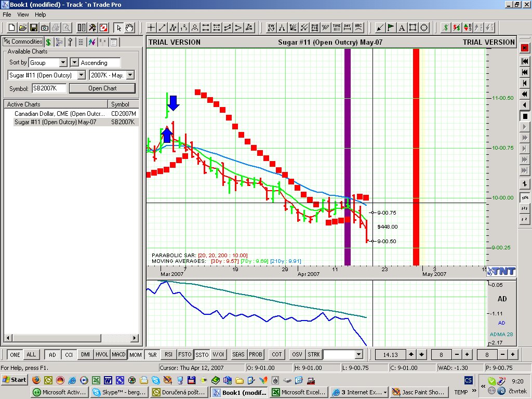Switch to Jasc Paint Shop taskbar window

[419, 392]
